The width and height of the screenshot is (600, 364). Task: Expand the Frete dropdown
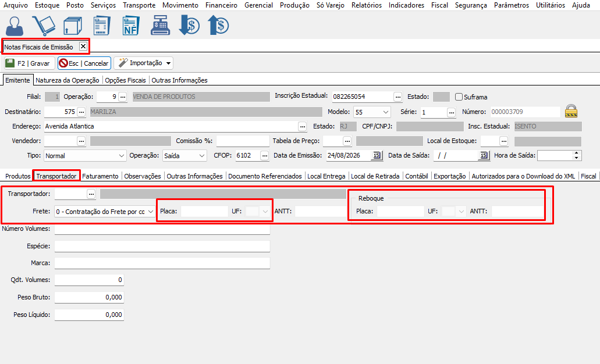click(x=151, y=212)
